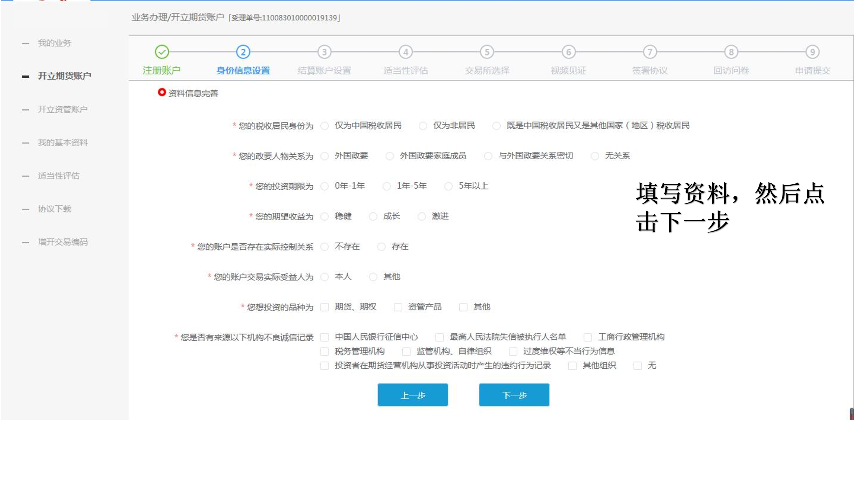The height and width of the screenshot is (504, 854).
Task: Select 其他 as actual beneficiary
Action: click(x=373, y=277)
